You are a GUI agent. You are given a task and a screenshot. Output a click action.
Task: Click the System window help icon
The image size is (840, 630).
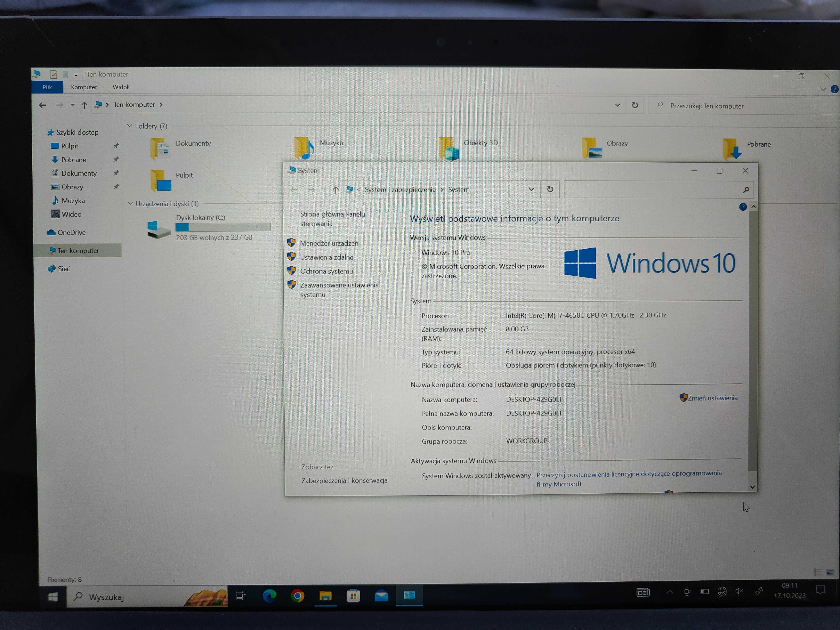pos(743,207)
